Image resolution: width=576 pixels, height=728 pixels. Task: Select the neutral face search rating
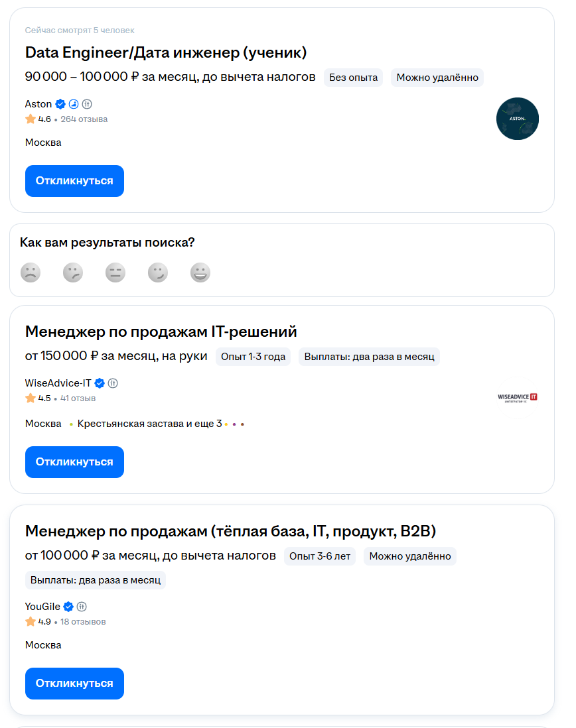click(115, 273)
